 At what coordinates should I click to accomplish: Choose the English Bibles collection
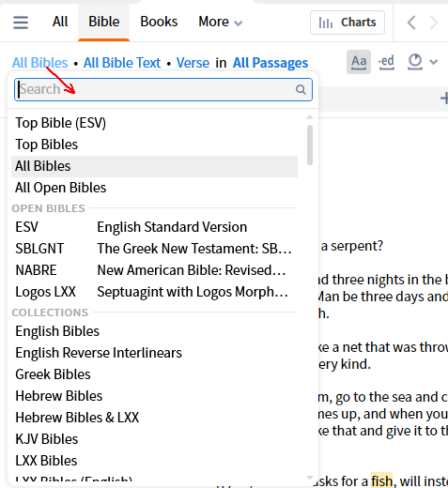tap(154, 331)
